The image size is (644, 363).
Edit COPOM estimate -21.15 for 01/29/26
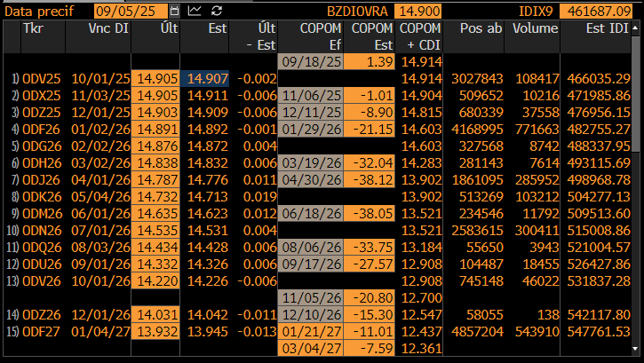(370, 130)
